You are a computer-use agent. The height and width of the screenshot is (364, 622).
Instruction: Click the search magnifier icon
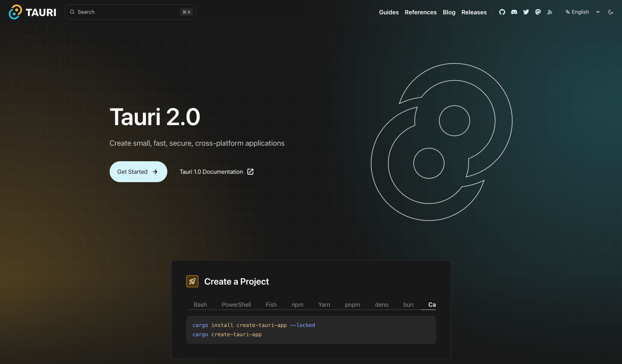[x=72, y=12]
